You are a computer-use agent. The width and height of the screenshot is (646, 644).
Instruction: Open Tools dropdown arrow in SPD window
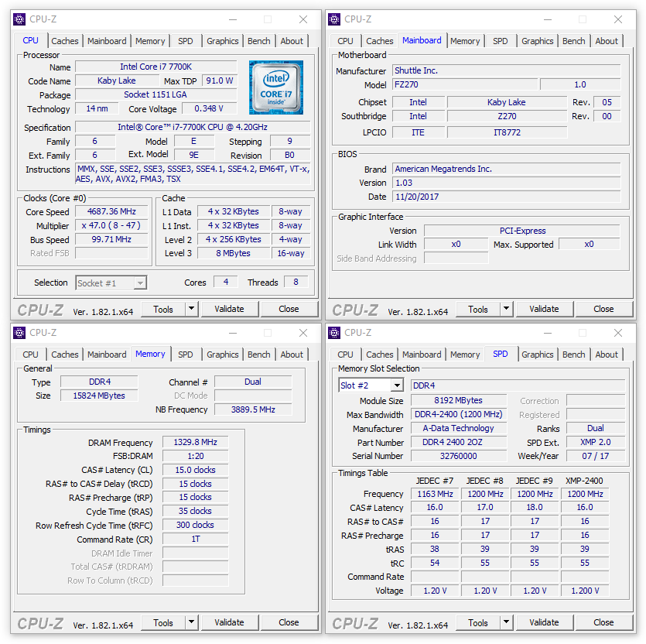[506, 622]
